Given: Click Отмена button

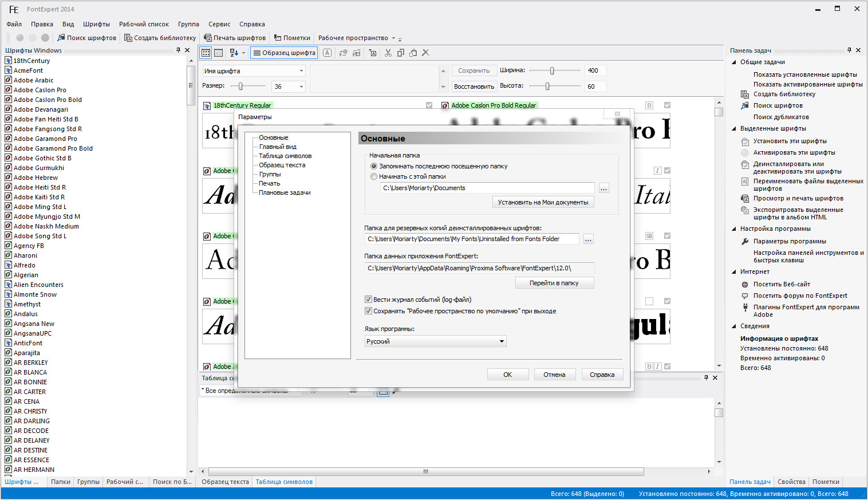Looking at the screenshot, I should [x=554, y=375].
